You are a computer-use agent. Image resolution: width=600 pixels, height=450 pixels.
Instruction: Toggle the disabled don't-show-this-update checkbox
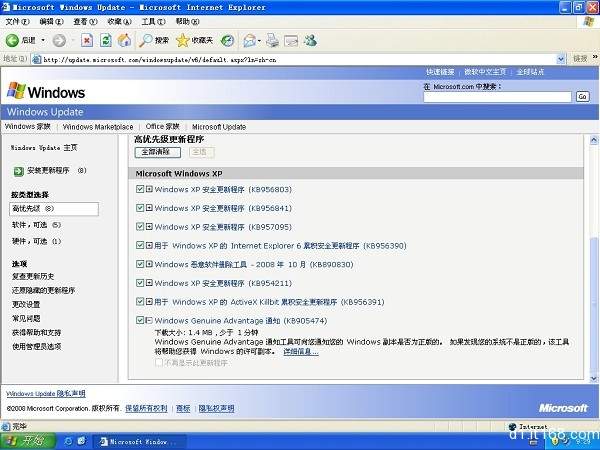coord(159,362)
